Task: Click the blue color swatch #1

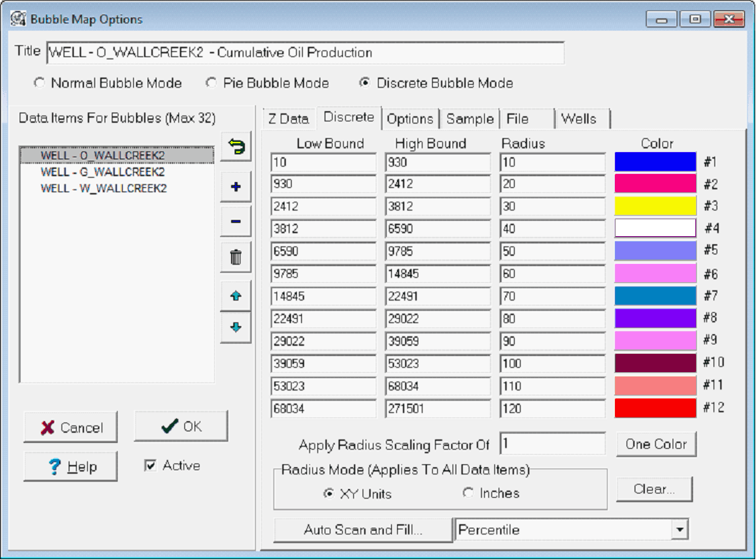Action: (655, 162)
